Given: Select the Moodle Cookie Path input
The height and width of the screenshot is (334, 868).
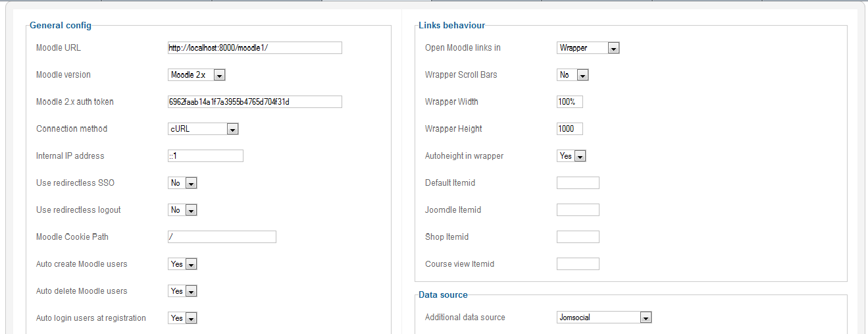Looking at the screenshot, I should (x=222, y=237).
